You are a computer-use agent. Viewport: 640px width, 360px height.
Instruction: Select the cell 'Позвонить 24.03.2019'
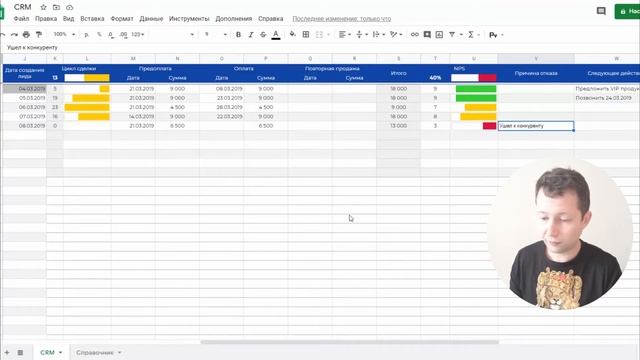pos(607,98)
